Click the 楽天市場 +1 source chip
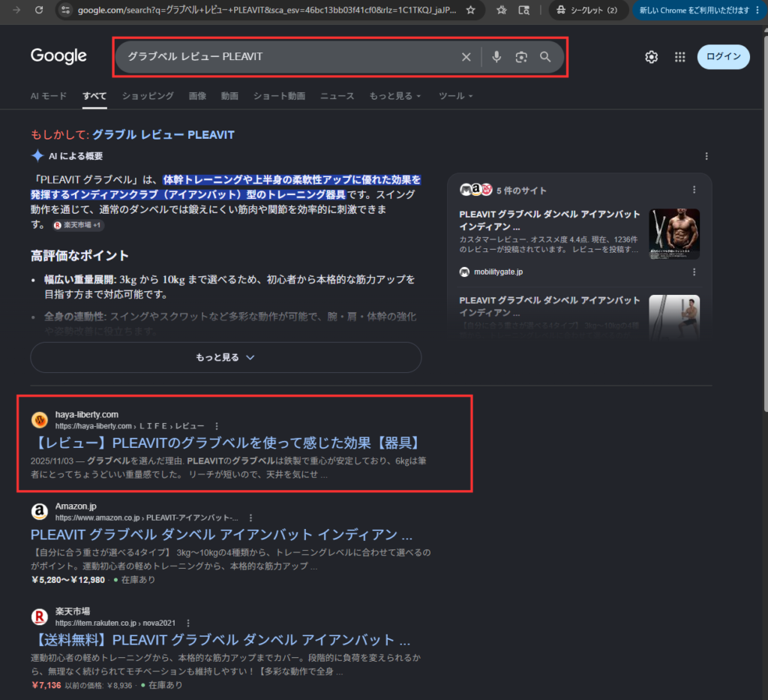Image resolution: width=768 pixels, height=700 pixels. [x=78, y=225]
